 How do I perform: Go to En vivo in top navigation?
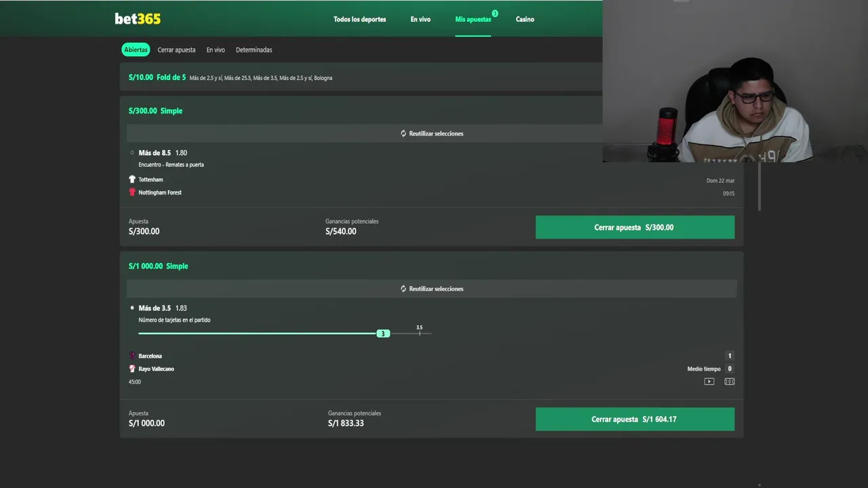420,19
